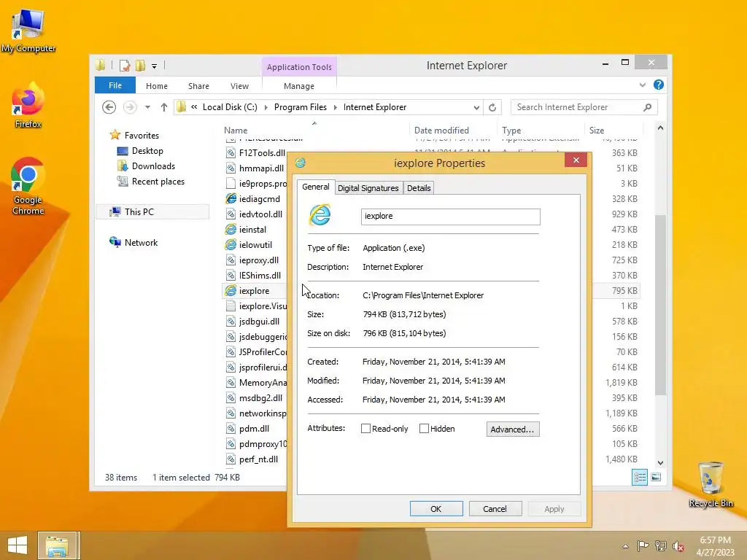Switch to the Digital Signatures tab
The width and height of the screenshot is (747, 560).
point(368,188)
